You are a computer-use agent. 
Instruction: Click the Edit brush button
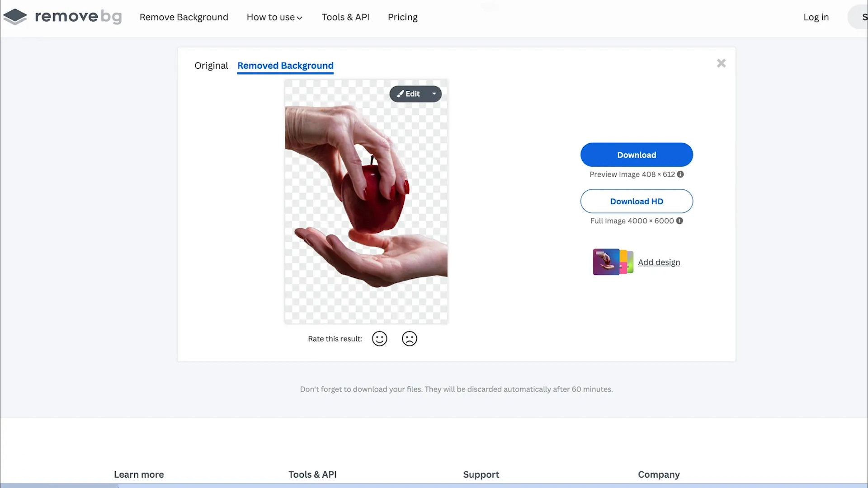tap(408, 94)
